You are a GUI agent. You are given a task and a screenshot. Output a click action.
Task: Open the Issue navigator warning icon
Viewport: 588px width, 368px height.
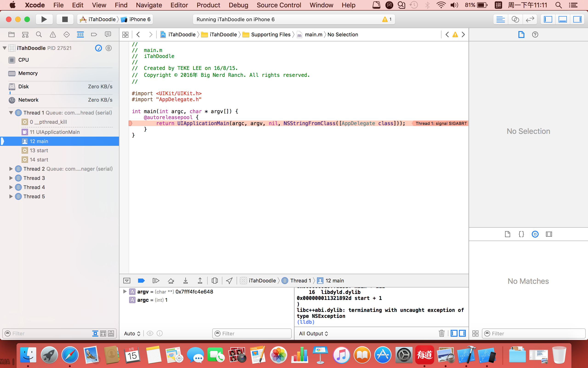(x=53, y=34)
